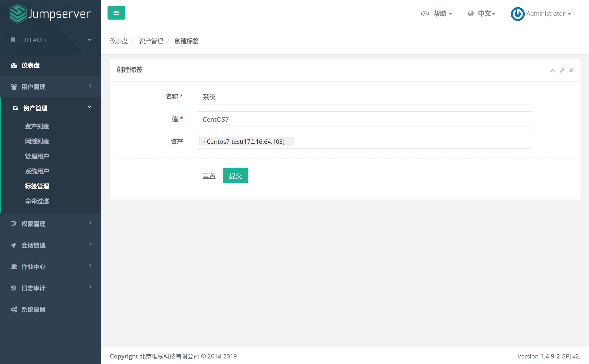The width and height of the screenshot is (589, 364).
Task: Click the coffee icon for 作业中心
Action: (14, 267)
